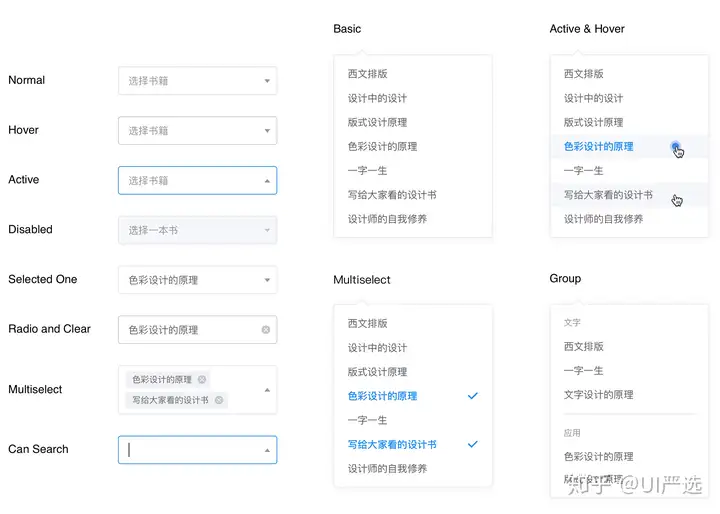720x514 pixels.
Task: Open the Normal dropdown arrow
Action: coord(267,81)
